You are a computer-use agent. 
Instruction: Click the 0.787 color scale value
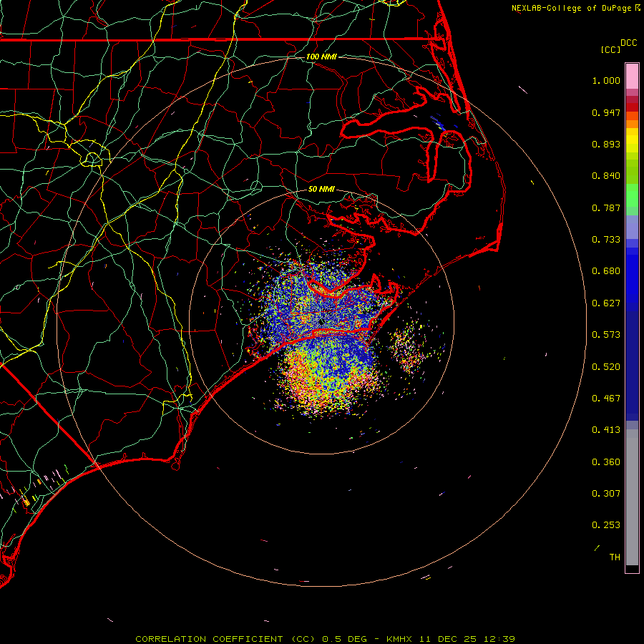[606, 208]
